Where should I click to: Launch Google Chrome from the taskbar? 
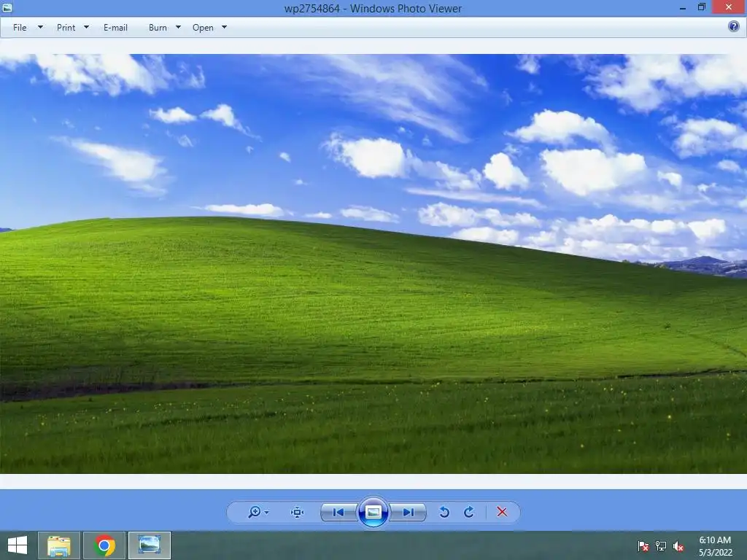(x=104, y=545)
